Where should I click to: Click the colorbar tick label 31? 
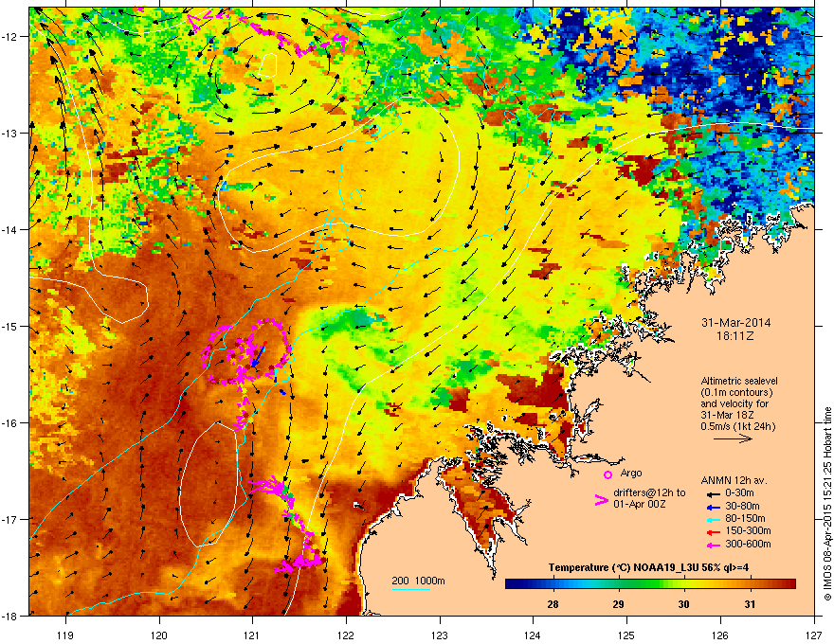[x=750, y=604]
